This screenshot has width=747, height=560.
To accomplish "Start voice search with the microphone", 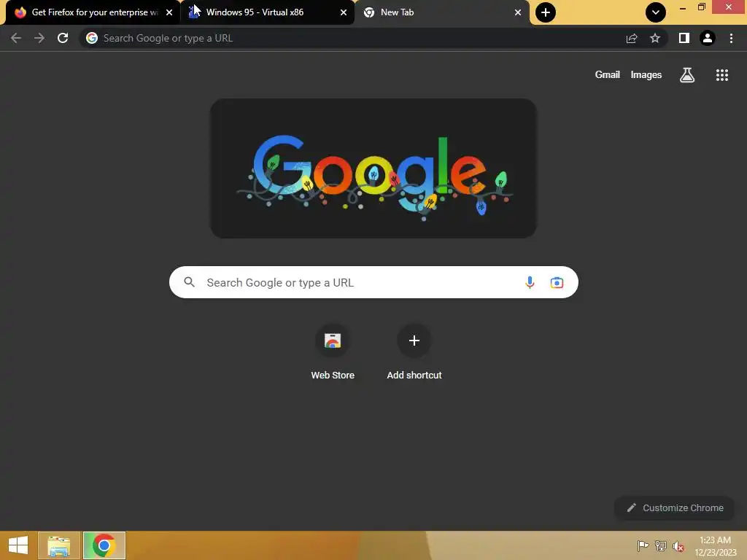I will coord(530,282).
